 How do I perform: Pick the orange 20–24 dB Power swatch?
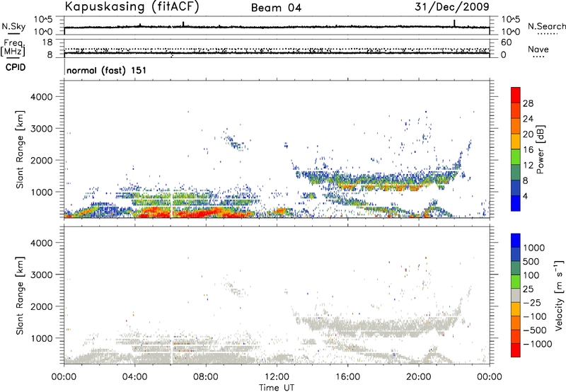516,126
